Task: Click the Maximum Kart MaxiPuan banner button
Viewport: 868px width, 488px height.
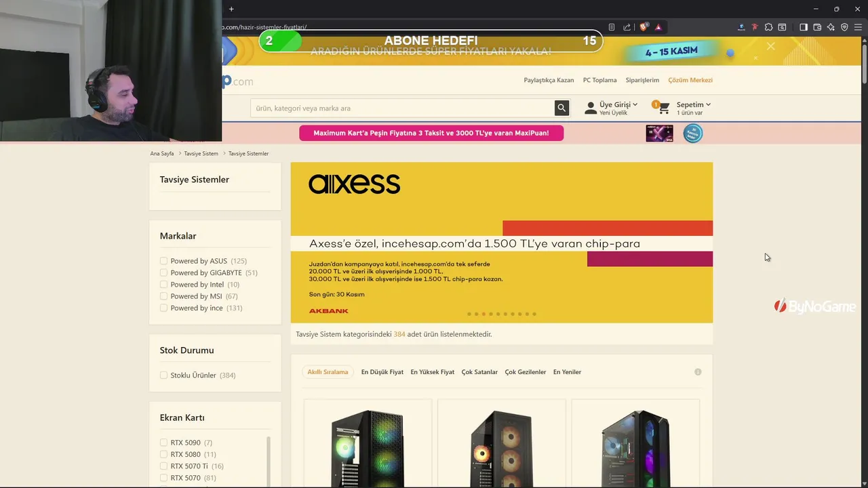Action: click(431, 133)
